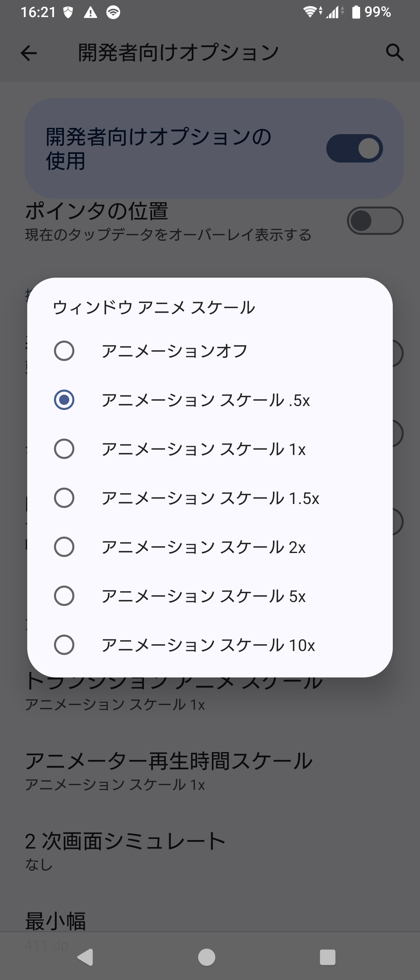The height and width of the screenshot is (980, 420).
Task: Choose アニメーション スケール 1x option
Action: 64,449
